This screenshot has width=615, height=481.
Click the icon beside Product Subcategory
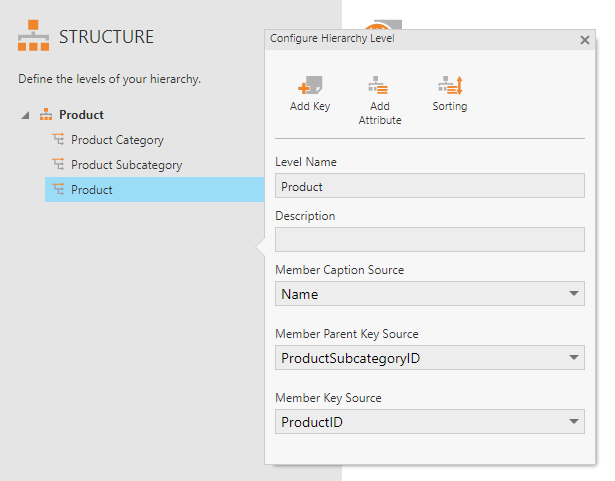tap(58, 165)
